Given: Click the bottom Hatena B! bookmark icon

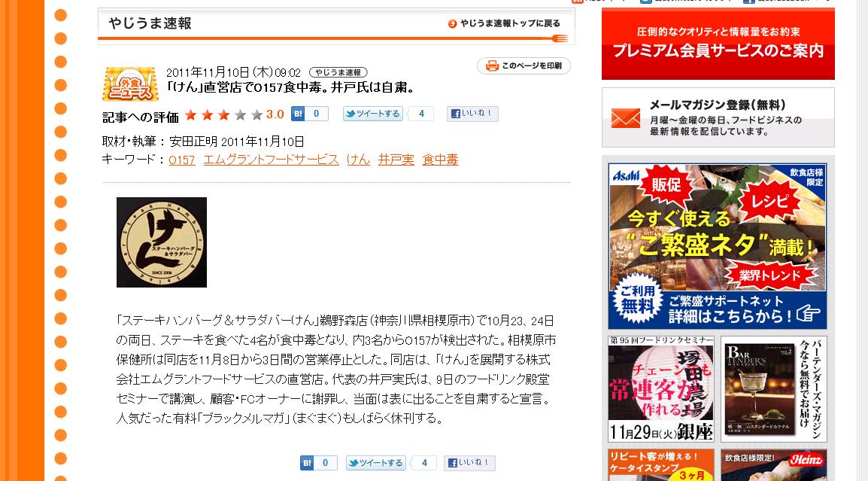Looking at the screenshot, I should click(307, 463).
